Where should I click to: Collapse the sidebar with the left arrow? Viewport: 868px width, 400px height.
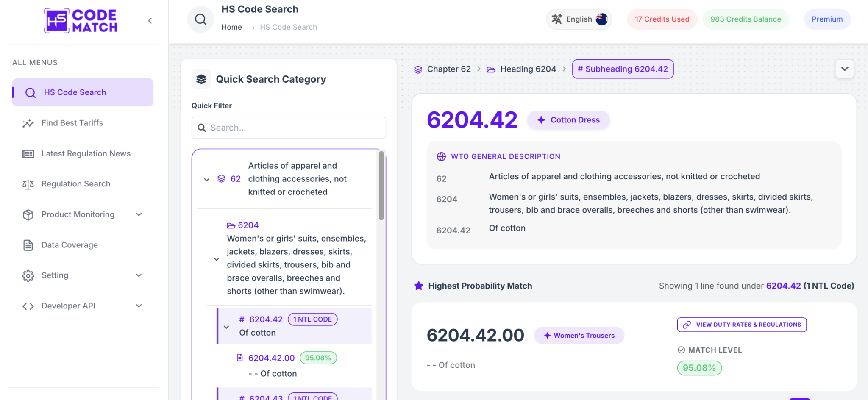150,21
